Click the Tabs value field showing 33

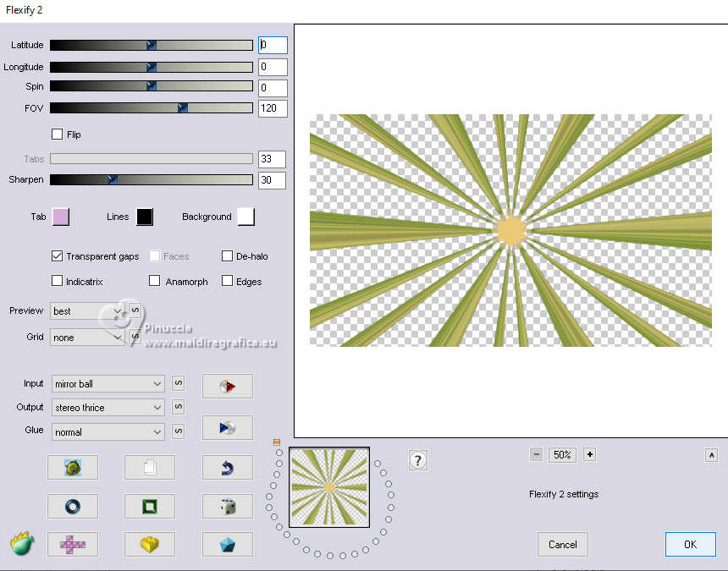(272, 159)
